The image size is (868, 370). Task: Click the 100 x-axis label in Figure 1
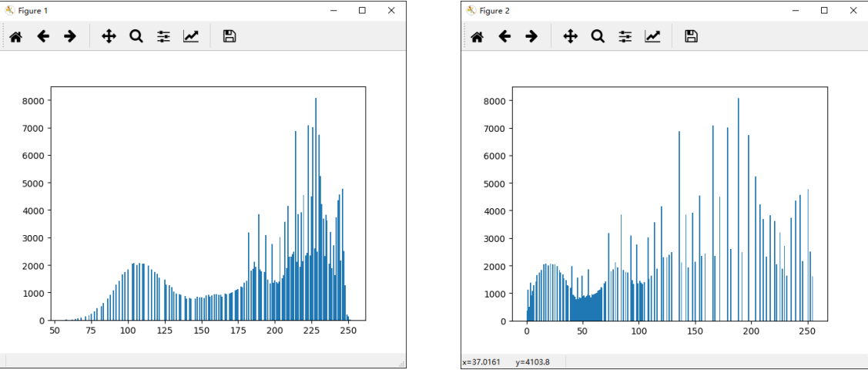tap(128, 331)
